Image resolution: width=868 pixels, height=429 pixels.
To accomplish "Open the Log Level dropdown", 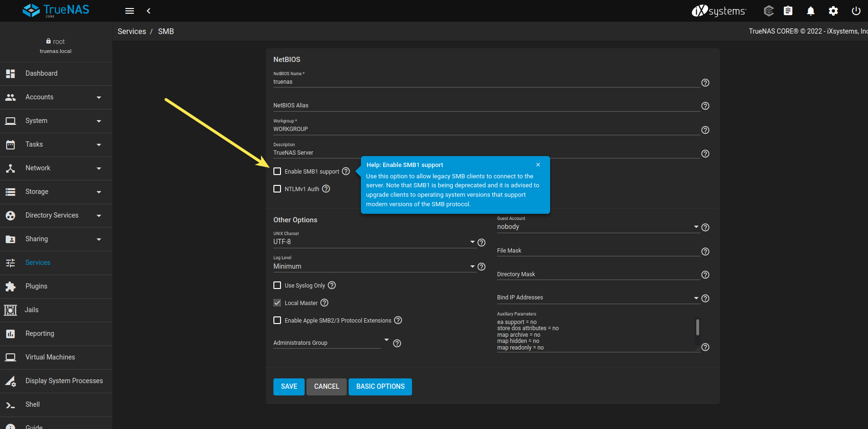I will point(375,266).
